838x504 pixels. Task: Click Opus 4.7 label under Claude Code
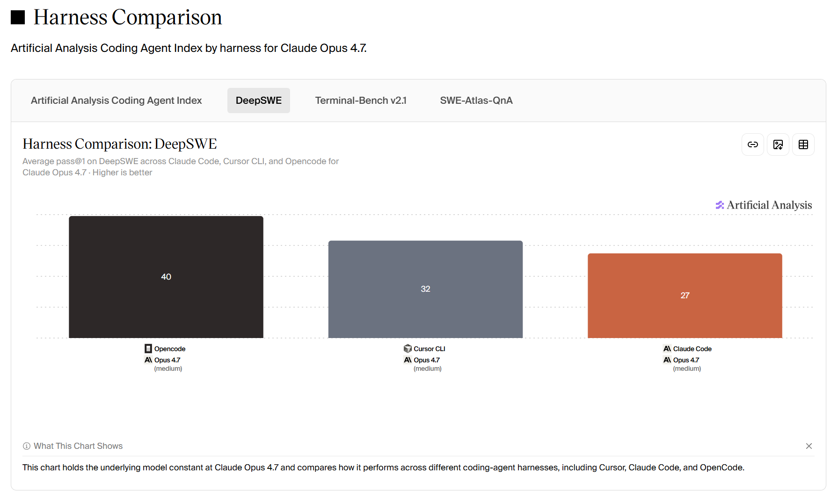[686, 360]
